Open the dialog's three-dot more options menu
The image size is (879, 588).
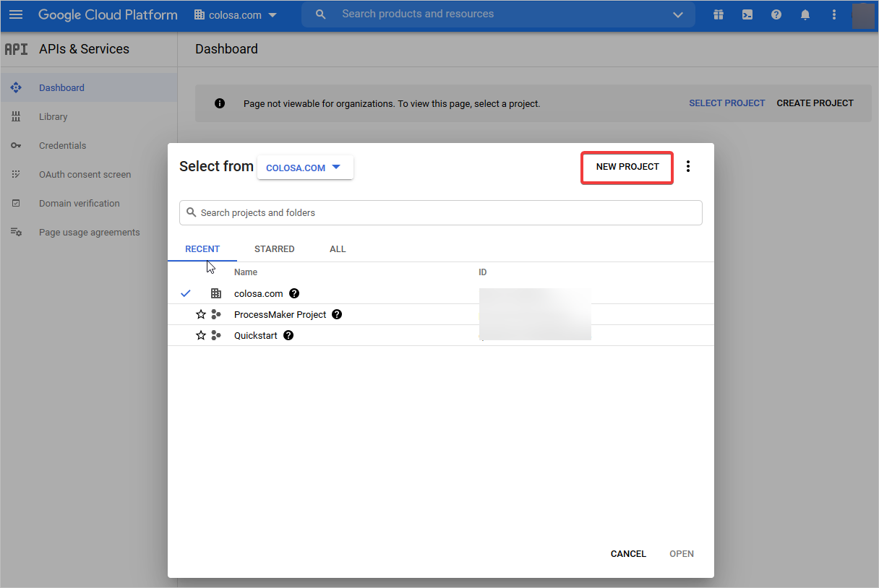coord(688,167)
